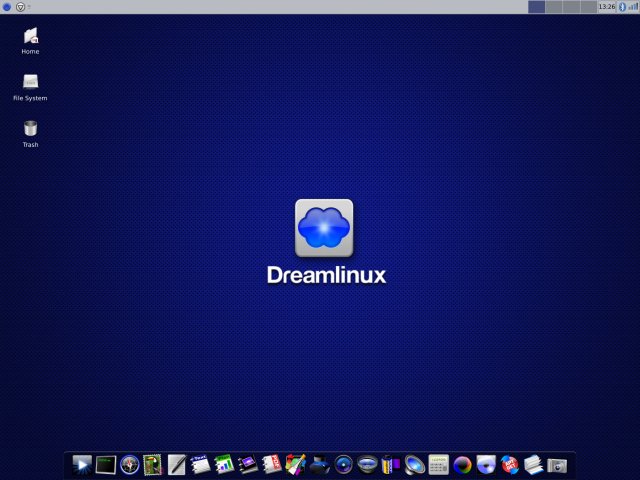Launch the calculator icon in dock

(x=438, y=465)
